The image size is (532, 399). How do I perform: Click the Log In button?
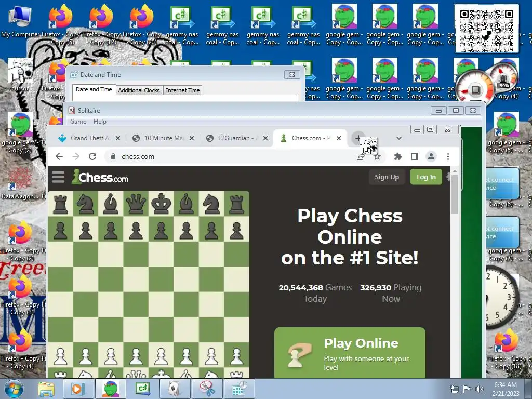click(426, 177)
